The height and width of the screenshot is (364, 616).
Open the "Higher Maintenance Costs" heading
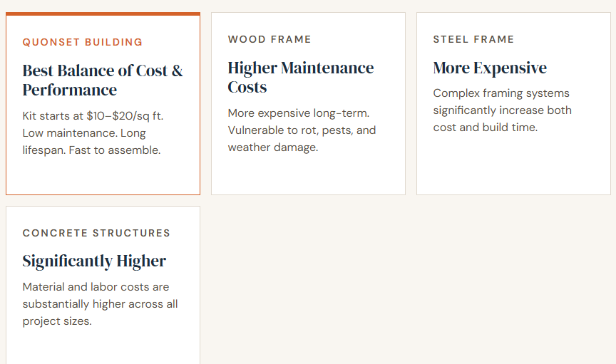300,77
